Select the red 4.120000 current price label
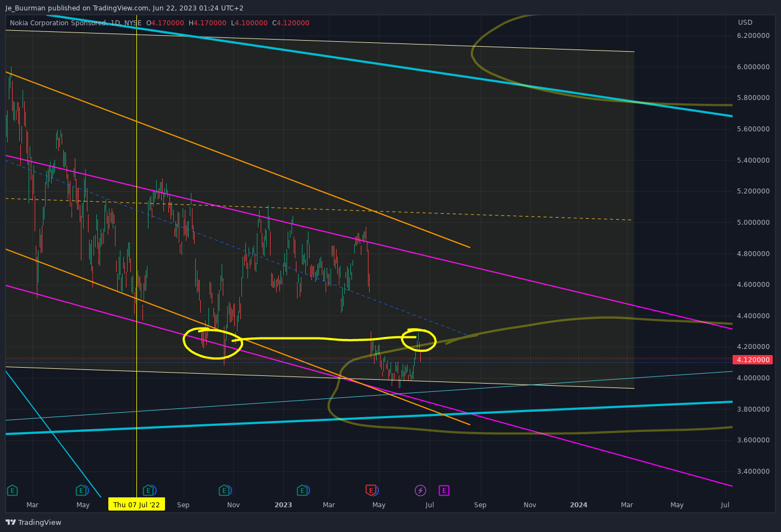Viewport: 781px width, 532px height. point(752,360)
